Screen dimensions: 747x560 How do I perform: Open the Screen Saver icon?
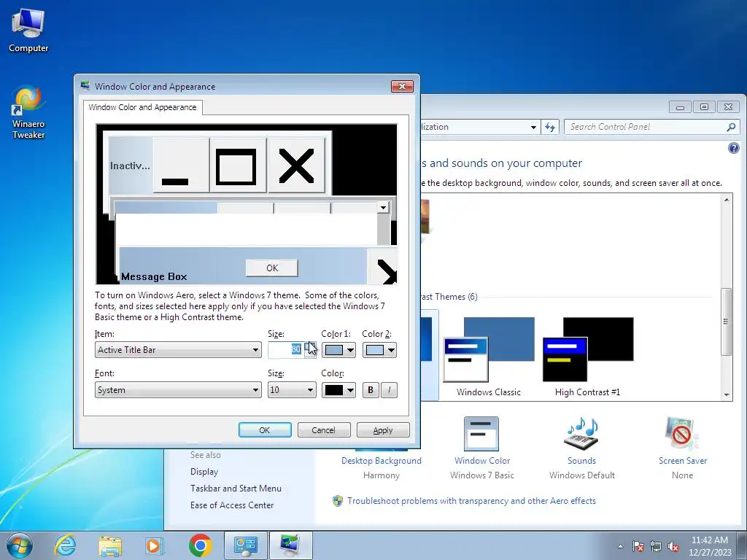pos(682,434)
